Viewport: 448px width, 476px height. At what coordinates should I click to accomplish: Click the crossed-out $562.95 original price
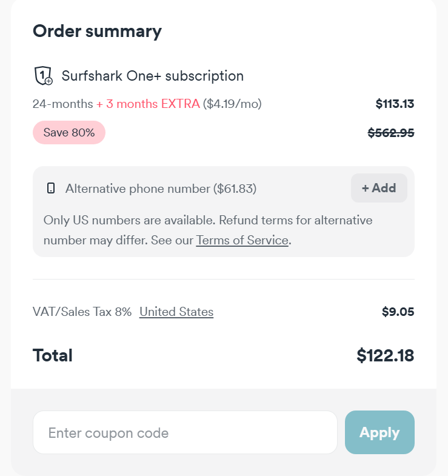pyautogui.click(x=391, y=133)
